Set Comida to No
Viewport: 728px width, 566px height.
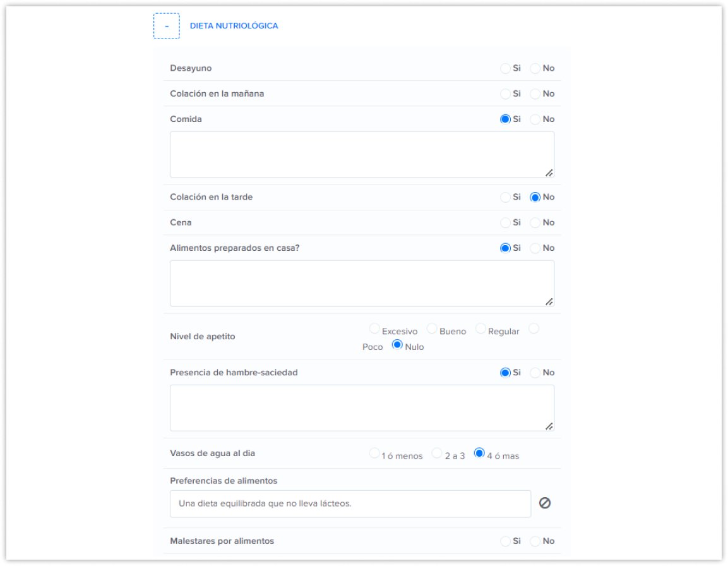[535, 119]
